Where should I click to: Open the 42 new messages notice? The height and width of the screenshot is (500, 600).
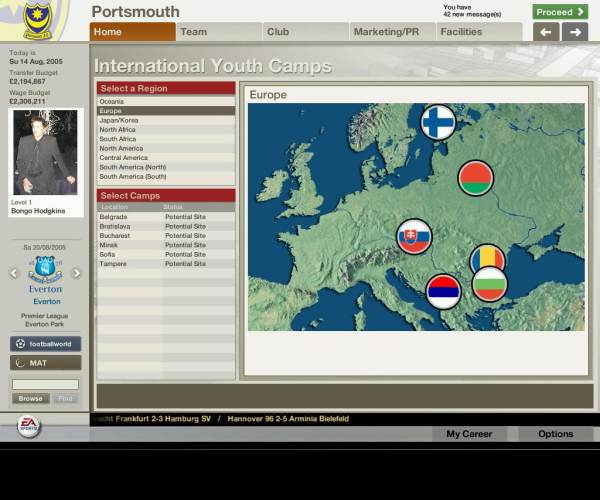(472, 11)
